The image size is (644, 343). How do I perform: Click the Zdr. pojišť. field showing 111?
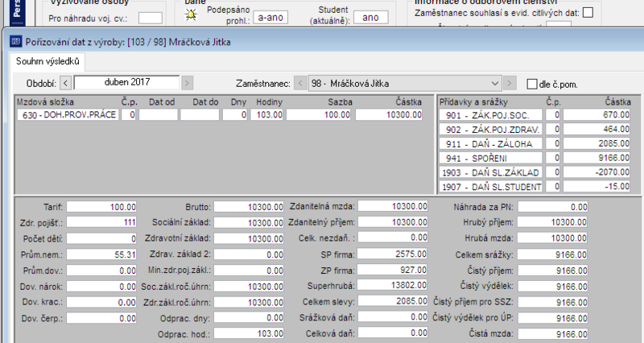point(101,222)
